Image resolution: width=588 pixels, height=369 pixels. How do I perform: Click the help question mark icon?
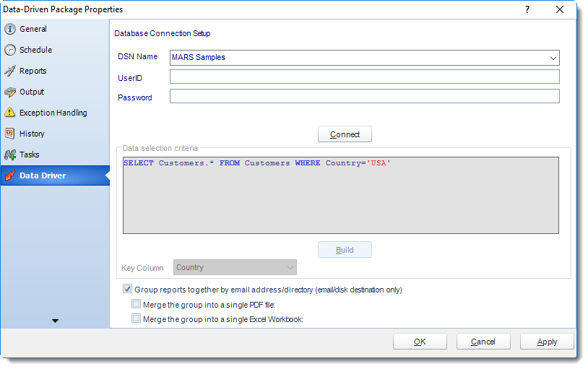[x=527, y=9]
